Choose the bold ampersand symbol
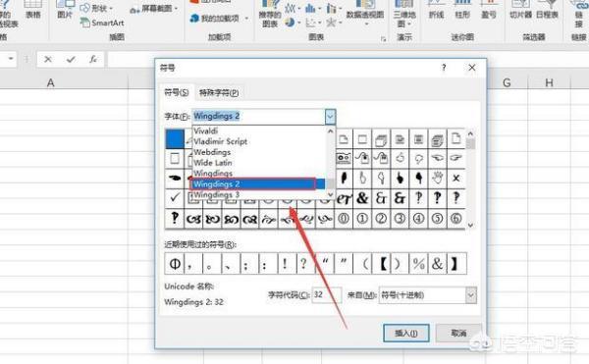589x364 pixels. (362, 198)
